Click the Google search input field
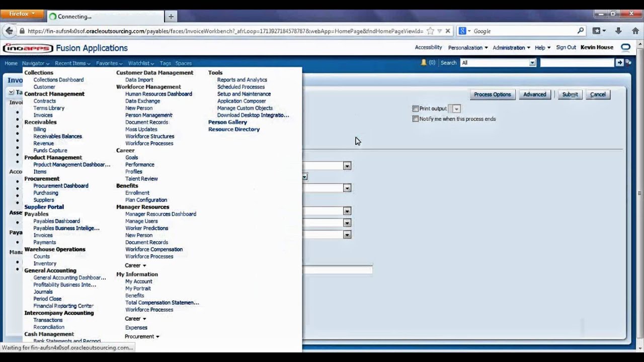This screenshot has height=362, width=644. 523,31
